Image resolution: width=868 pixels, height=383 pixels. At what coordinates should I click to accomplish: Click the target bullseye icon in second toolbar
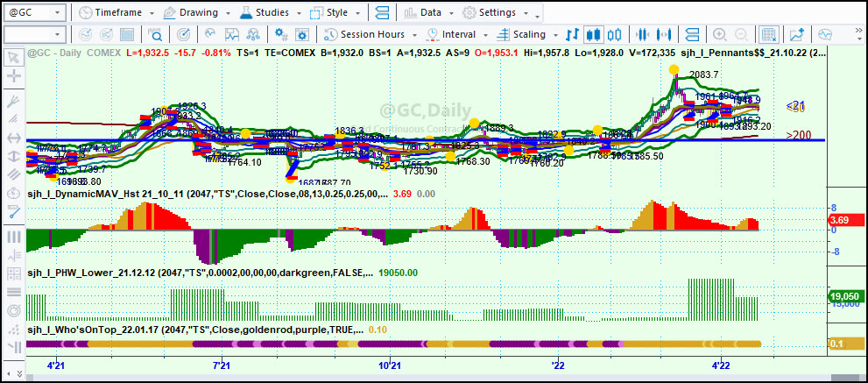coord(183,34)
